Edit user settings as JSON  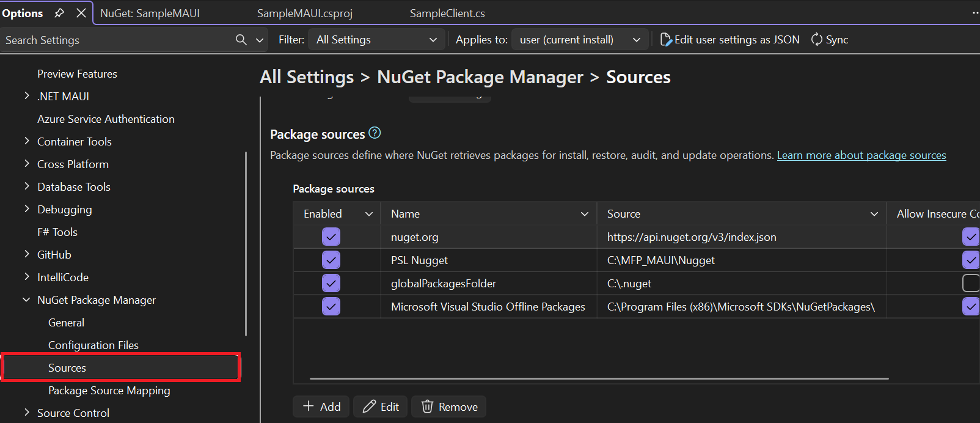pos(730,40)
